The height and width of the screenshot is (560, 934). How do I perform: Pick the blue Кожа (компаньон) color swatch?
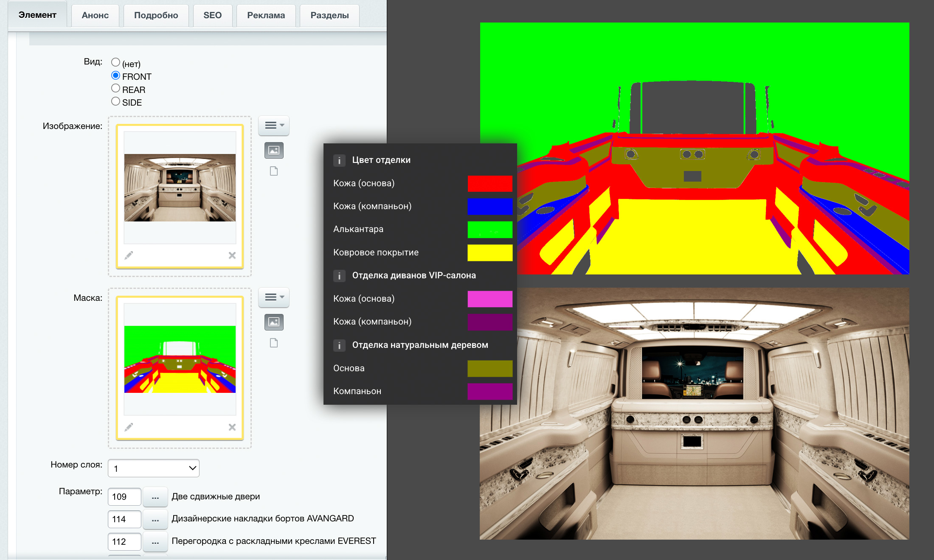pyautogui.click(x=490, y=207)
